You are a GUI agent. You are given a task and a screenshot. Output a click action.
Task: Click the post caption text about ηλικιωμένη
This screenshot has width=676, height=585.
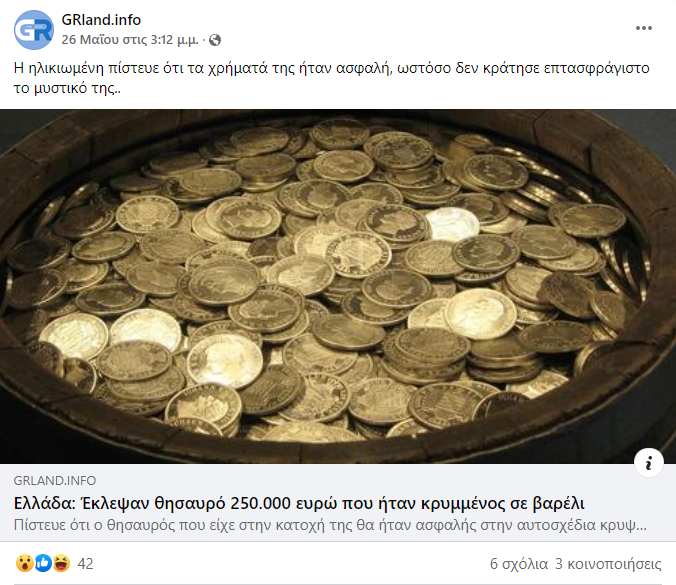[x=332, y=78]
